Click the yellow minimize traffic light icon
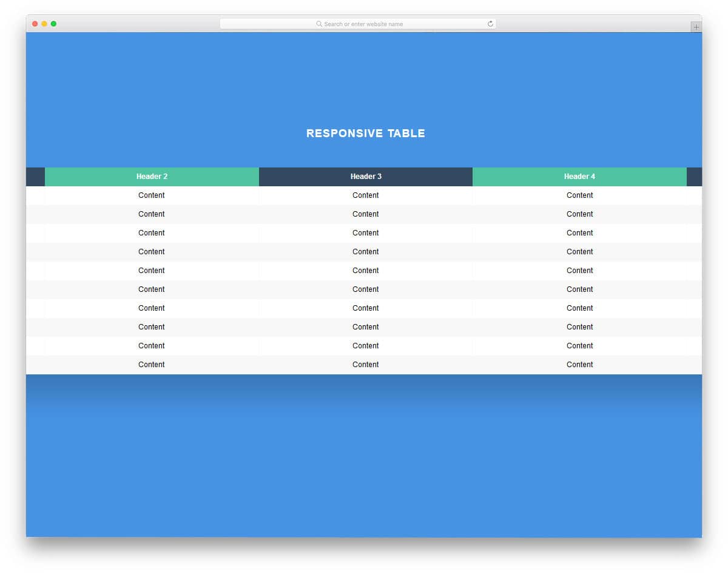 coord(44,23)
